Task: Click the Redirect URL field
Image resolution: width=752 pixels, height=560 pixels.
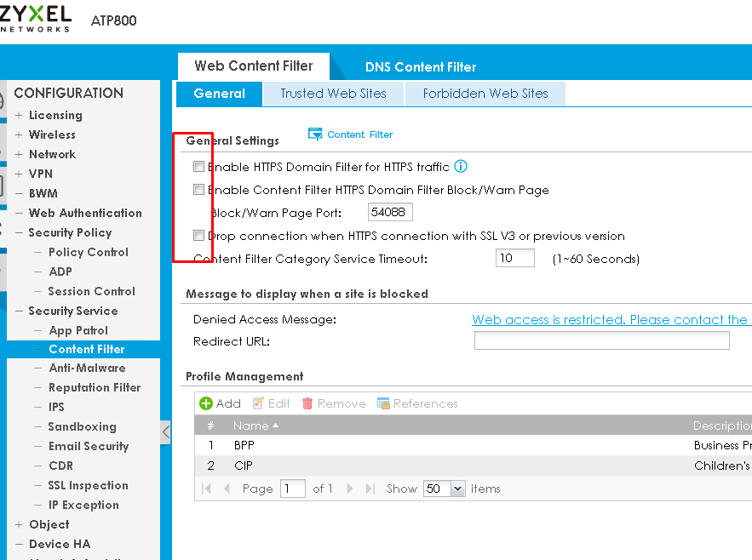Action: 602,341
